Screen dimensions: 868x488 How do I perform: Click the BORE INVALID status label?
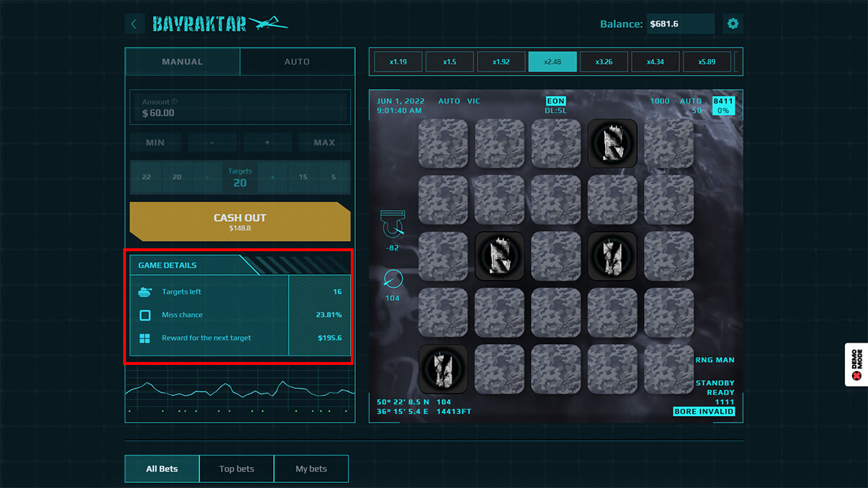point(704,412)
